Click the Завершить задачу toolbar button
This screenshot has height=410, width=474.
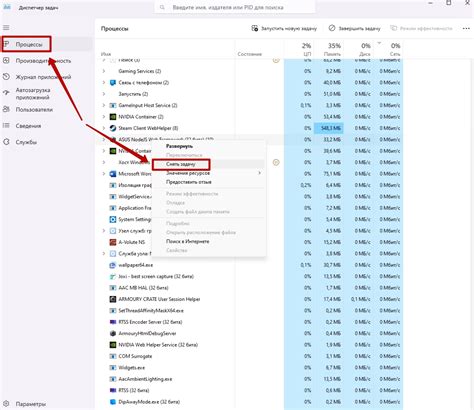coord(354,28)
